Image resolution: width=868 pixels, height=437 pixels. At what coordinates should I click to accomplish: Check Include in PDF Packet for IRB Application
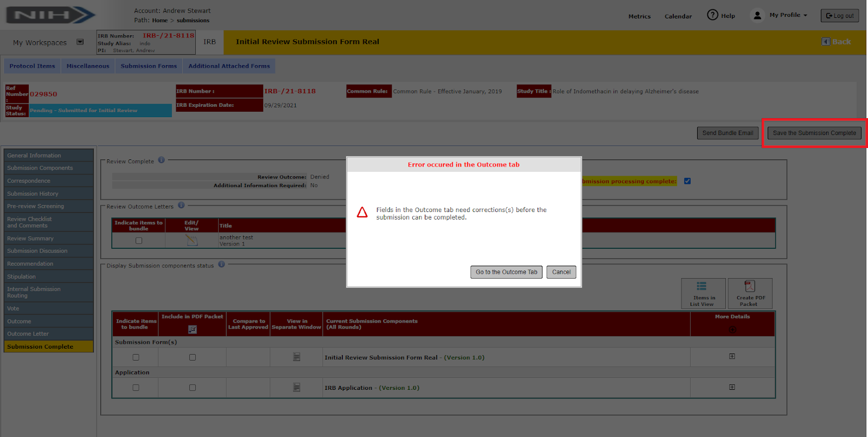pyautogui.click(x=193, y=388)
